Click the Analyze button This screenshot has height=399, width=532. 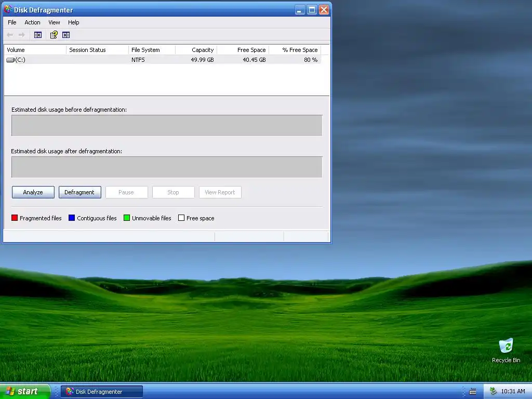[33, 192]
